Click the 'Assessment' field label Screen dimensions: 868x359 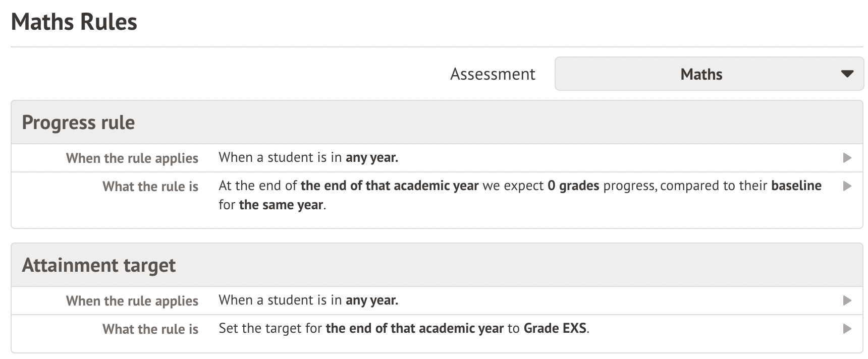pos(492,74)
